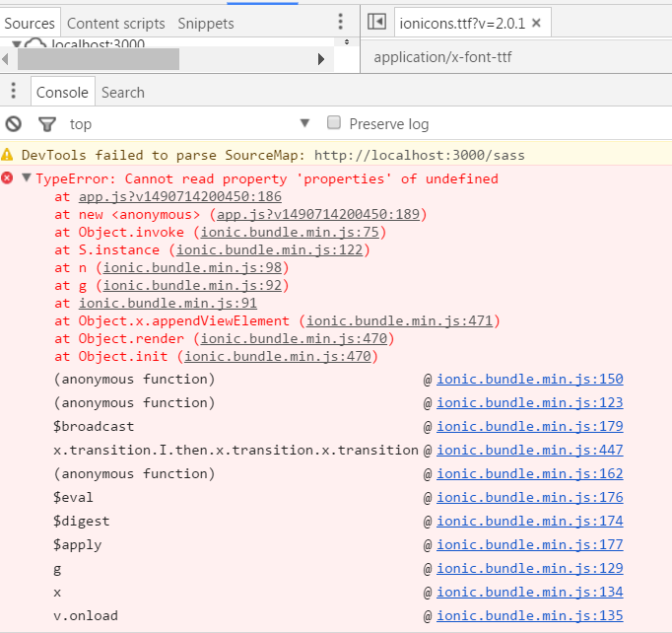Open ionic.bundle.min.js:447 source link
This screenshot has height=633, width=672.
[x=530, y=450]
